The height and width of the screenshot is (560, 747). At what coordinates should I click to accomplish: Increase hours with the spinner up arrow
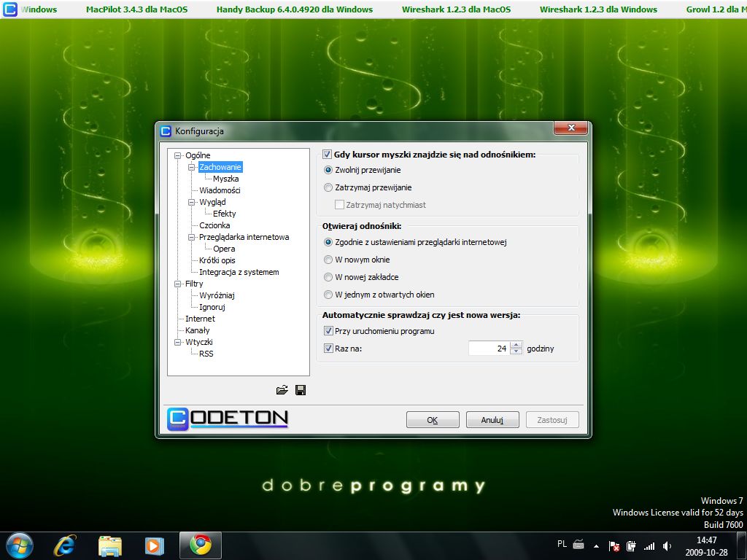tap(516, 345)
